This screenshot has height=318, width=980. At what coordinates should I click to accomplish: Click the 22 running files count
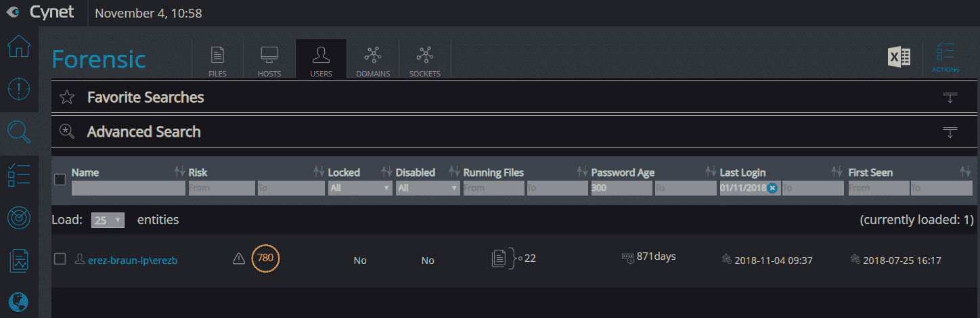[x=530, y=258]
